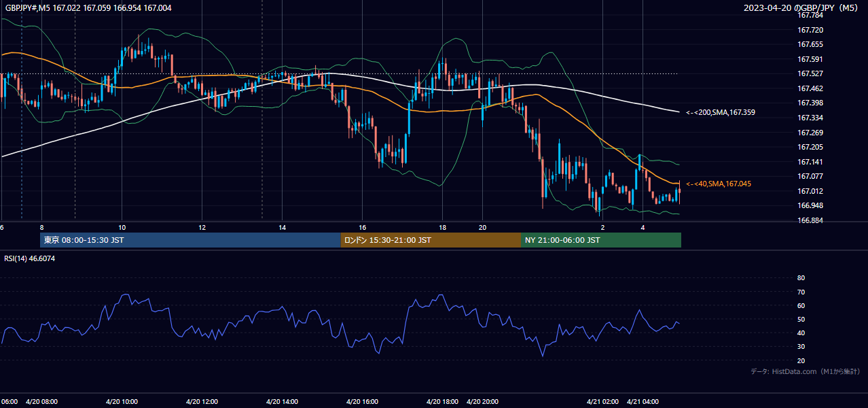Click price axis label 167.784

[x=810, y=15]
